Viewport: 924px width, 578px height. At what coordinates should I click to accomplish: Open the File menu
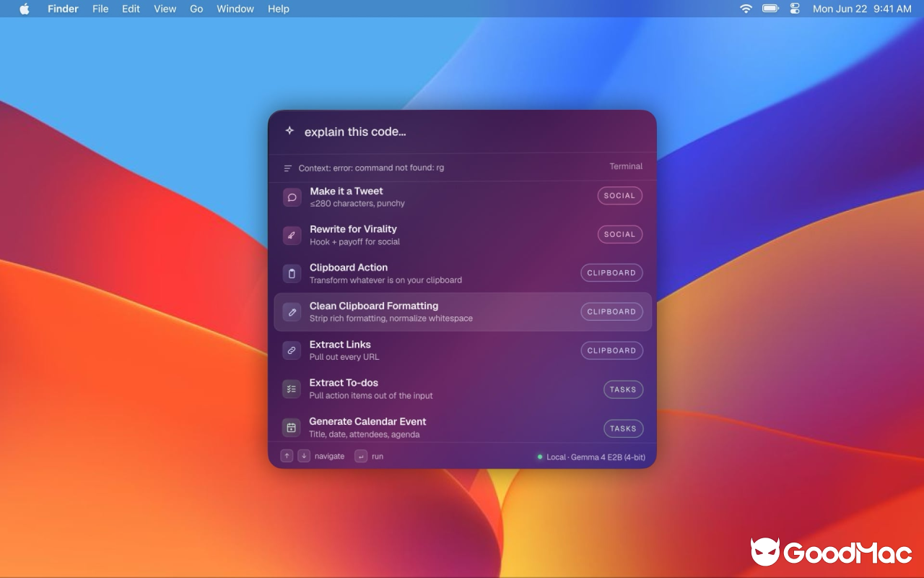tap(100, 9)
